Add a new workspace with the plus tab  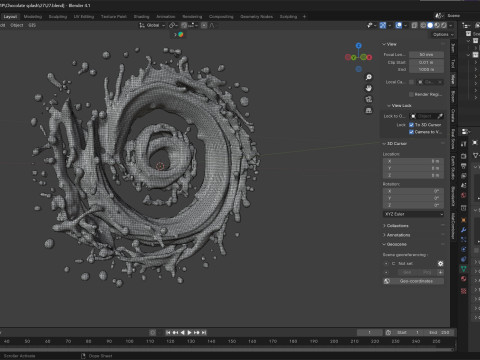click(x=304, y=17)
